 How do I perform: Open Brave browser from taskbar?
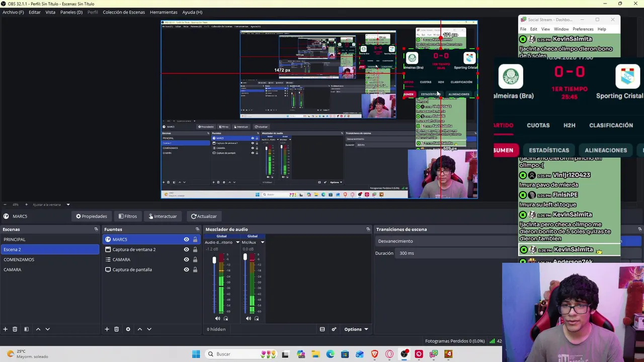pos(374,354)
